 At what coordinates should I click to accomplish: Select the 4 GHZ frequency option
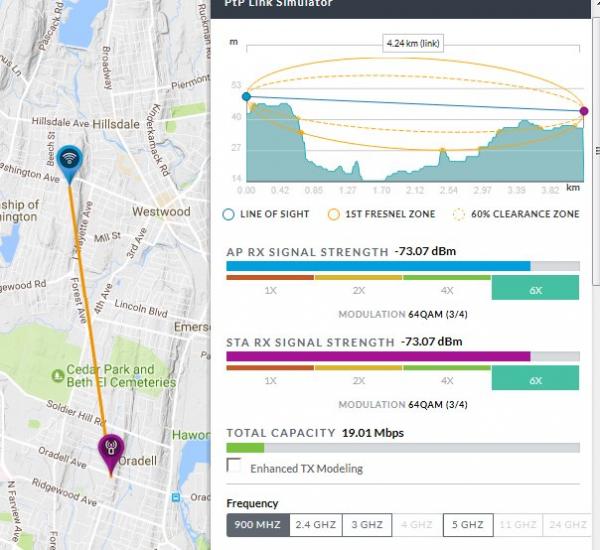click(417, 525)
